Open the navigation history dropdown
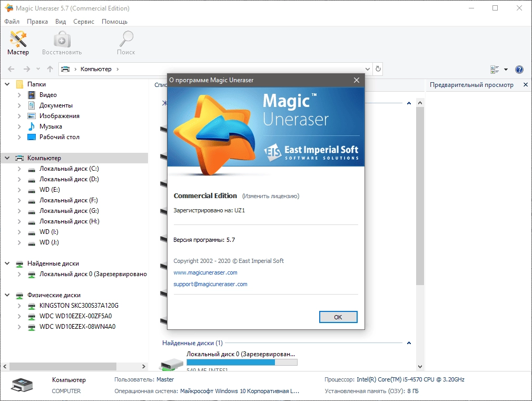Image resolution: width=532 pixels, height=401 pixels. coord(38,69)
